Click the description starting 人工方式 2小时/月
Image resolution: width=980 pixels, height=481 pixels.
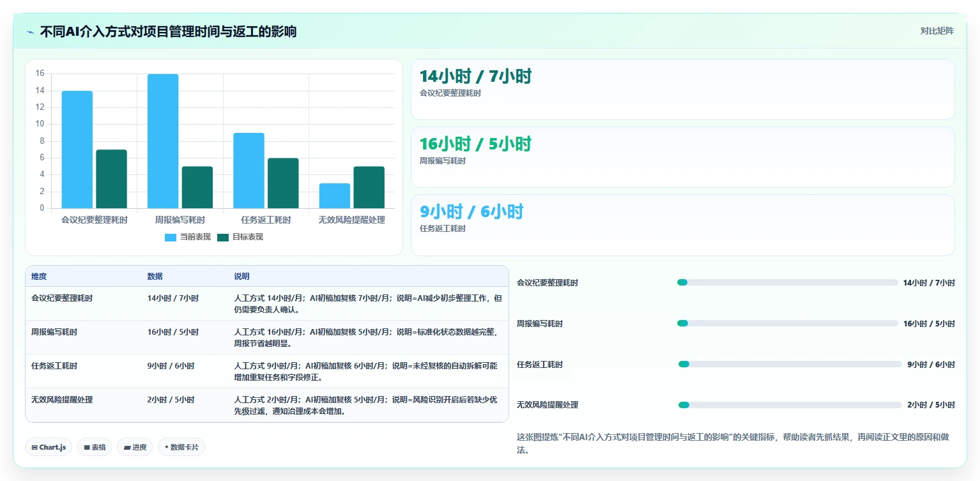point(365,406)
